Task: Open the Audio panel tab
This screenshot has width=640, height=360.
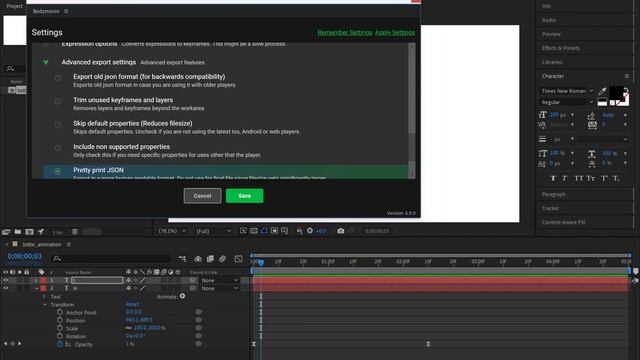Action: tap(549, 20)
